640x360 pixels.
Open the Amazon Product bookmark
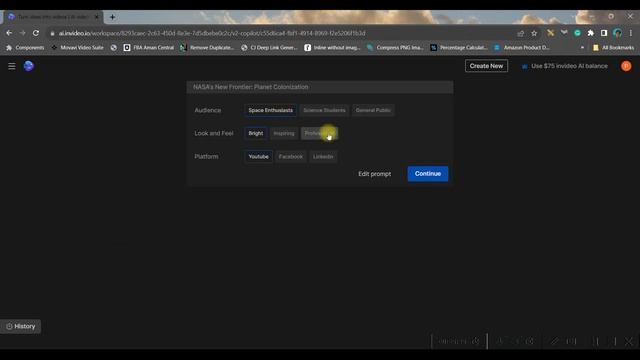522,48
